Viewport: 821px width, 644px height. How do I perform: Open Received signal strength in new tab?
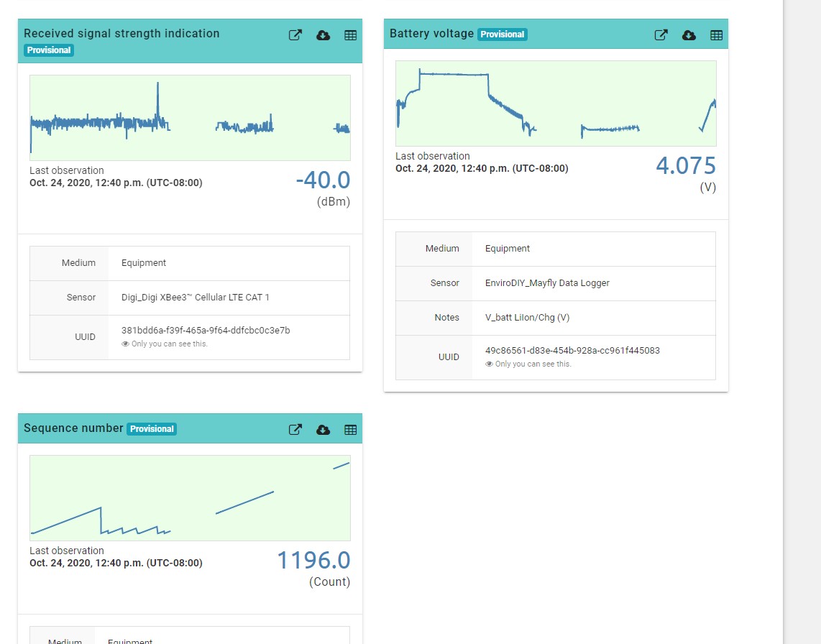pos(295,34)
